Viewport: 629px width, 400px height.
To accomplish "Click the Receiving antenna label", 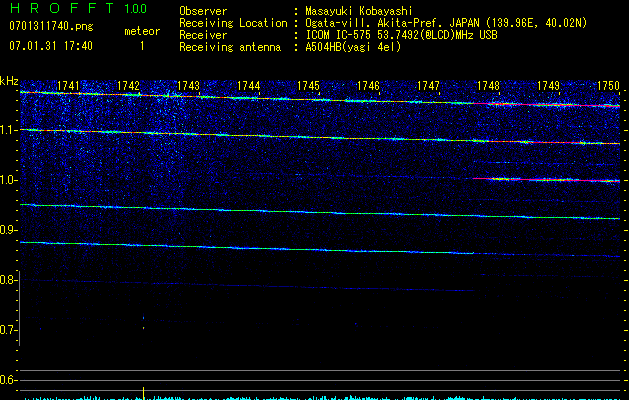I will (230, 47).
